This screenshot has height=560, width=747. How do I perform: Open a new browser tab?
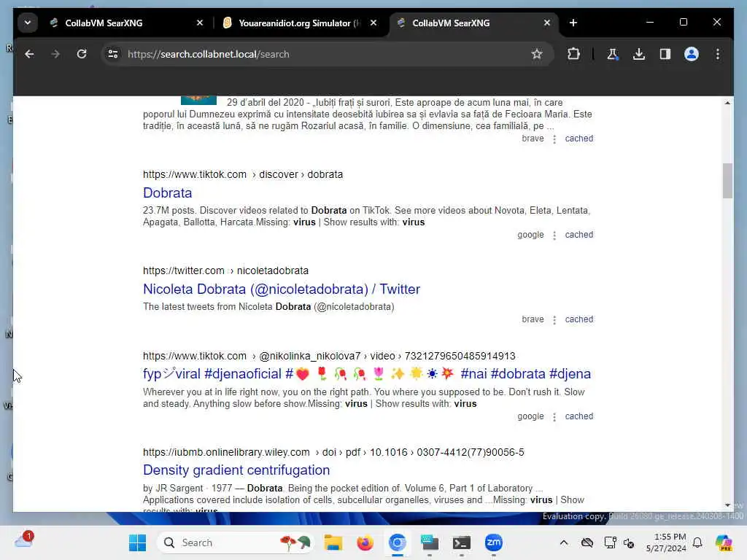[x=573, y=23]
